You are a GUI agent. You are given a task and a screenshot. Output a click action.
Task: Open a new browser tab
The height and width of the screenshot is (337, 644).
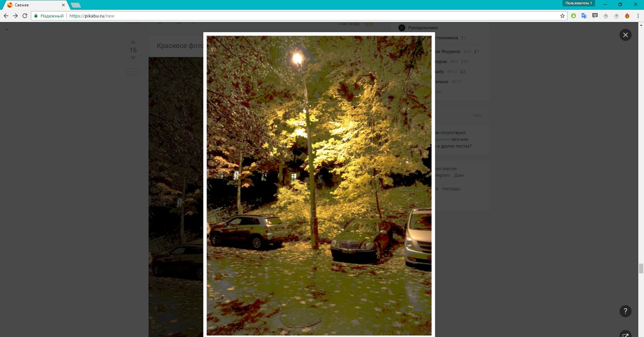click(x=76, y=5)
